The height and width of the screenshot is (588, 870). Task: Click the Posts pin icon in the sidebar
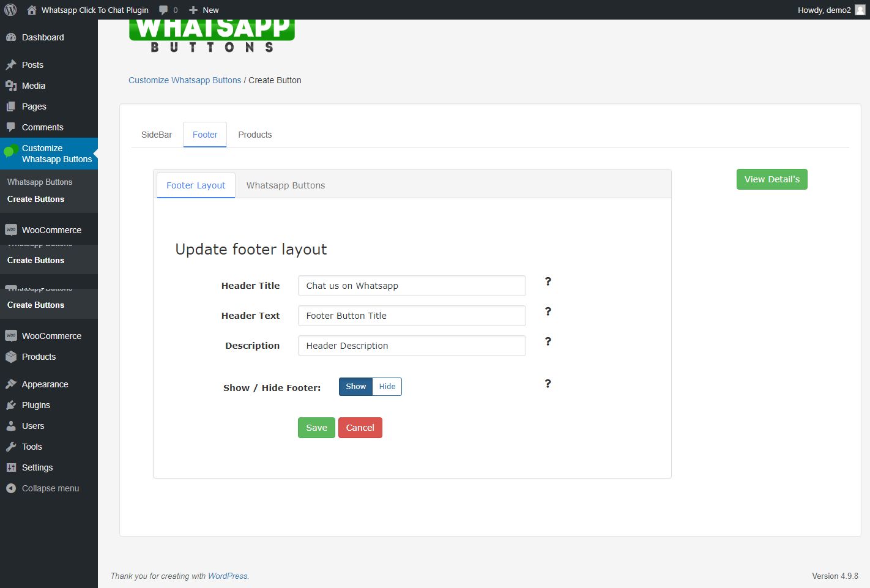click(x=11, y=65)
